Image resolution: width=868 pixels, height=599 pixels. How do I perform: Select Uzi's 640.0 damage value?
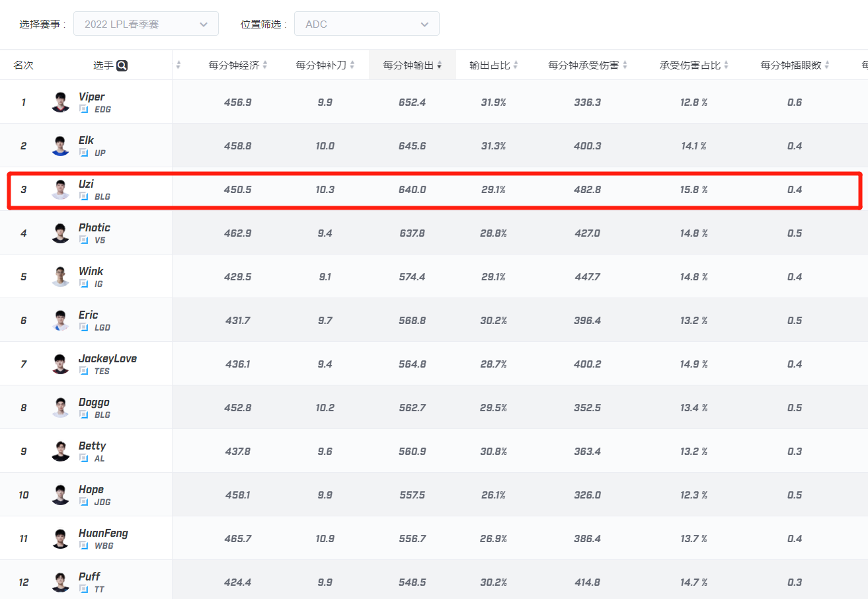coord(413,190)
